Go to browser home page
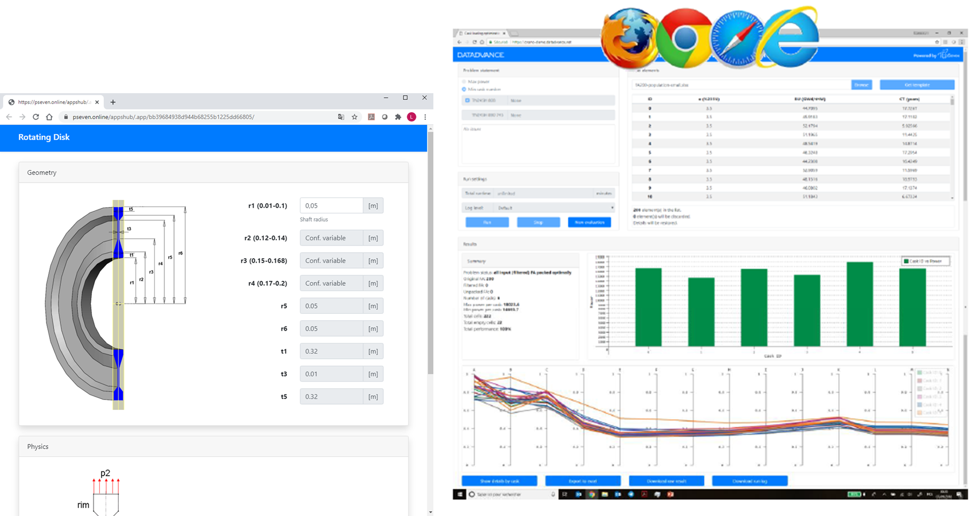This screenshot has width=980, height=516. pos(49,117)
